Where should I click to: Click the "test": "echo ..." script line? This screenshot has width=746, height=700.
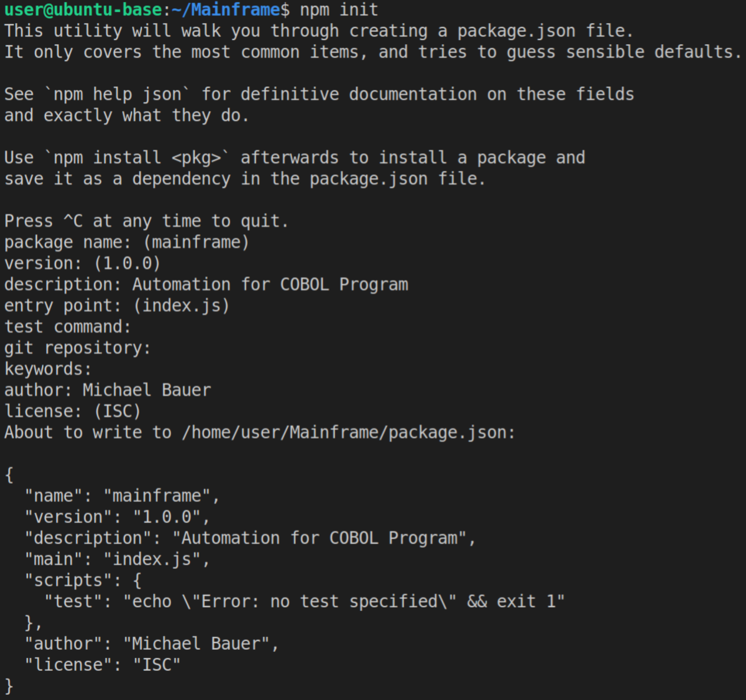click(304, 601)
